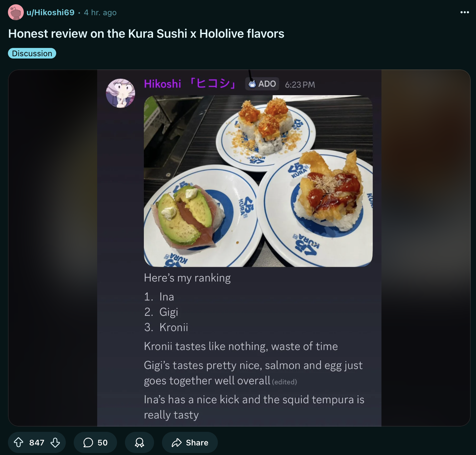
Task: Click the 6:23 PM message timestamp
Action: point(300,85)
